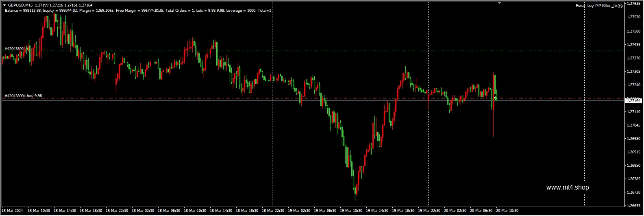Select the '#420438004 tp' take-profit label
Image resolution: width=644 pixels, height=216 pixels.
point(17,49)
